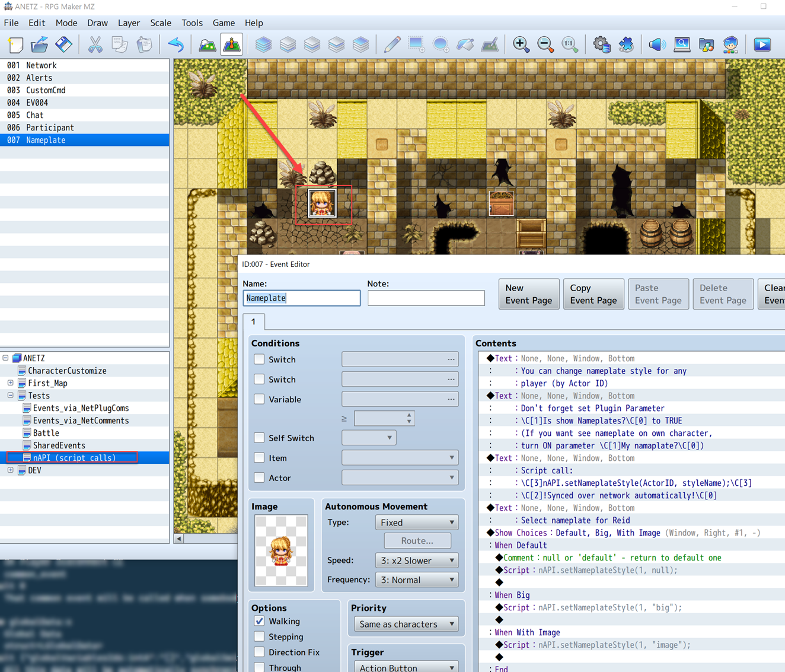Open the movement Type dropdown

(417, 523)
